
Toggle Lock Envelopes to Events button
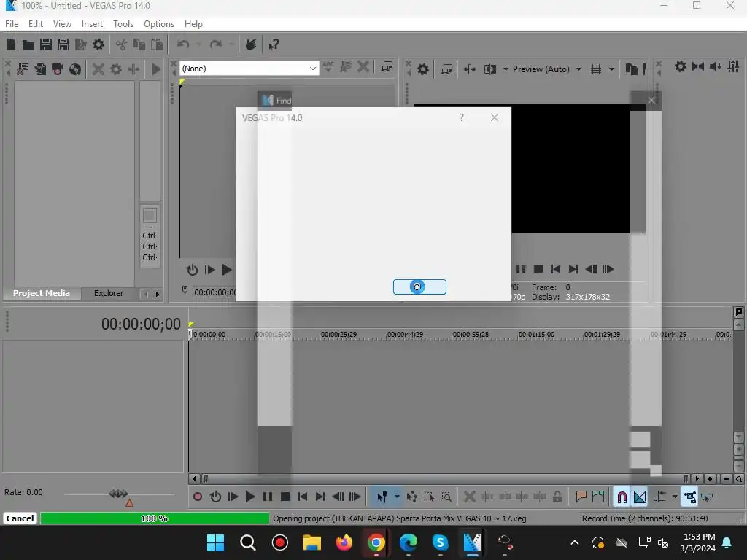pos(690,497)
